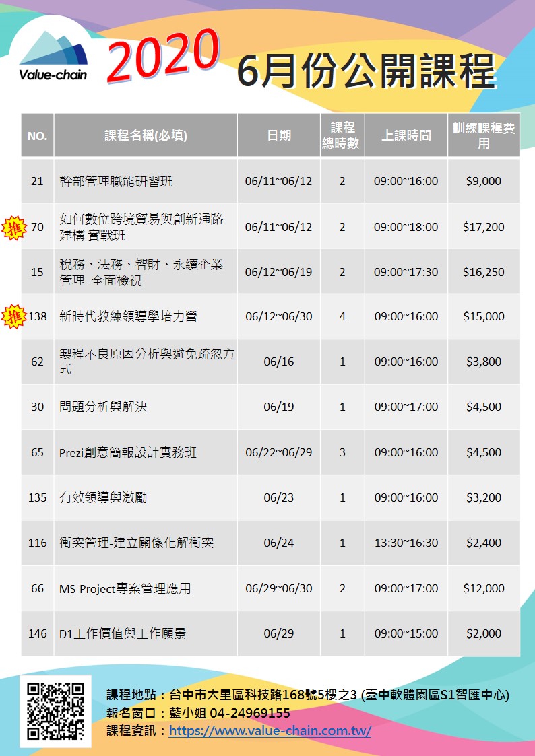Click the phone number 04-24969155
The image size is (535, 756).
pyautogui.click(x=250, y=713)
